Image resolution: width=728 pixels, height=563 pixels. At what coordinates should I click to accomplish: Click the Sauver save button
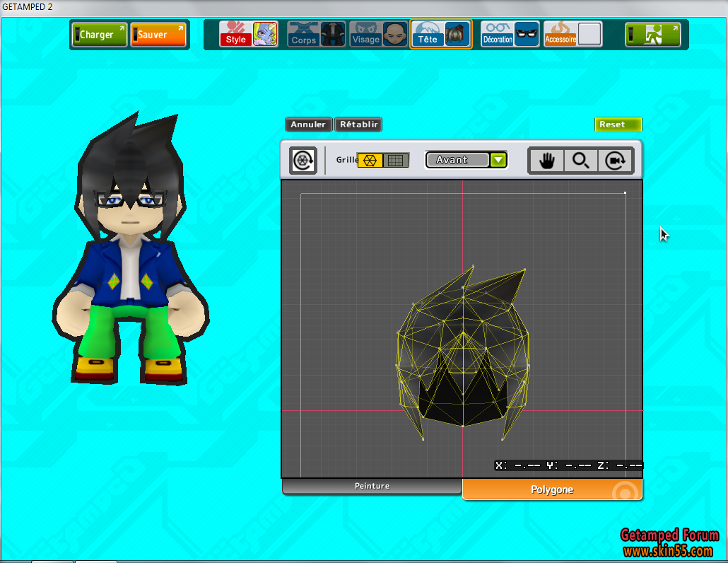pyautogui.click(x=158, y=35)
